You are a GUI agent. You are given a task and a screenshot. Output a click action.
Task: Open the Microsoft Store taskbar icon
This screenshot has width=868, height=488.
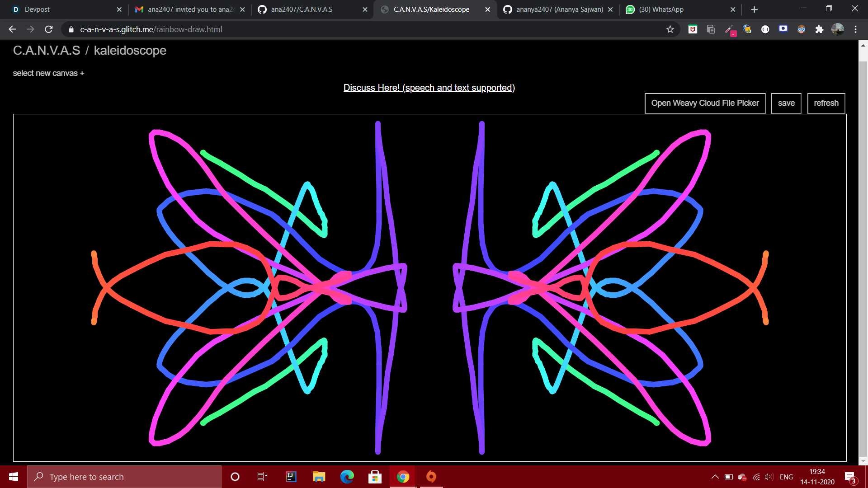click(375, 477)
